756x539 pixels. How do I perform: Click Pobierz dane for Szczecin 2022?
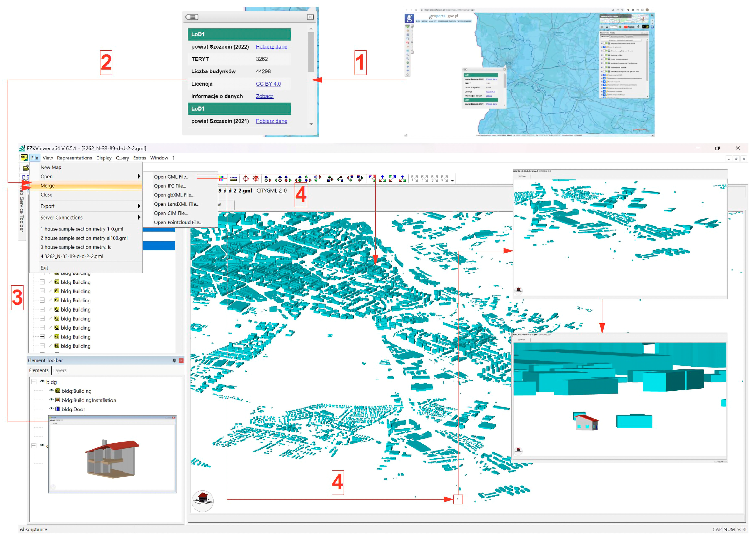point(271,47)
